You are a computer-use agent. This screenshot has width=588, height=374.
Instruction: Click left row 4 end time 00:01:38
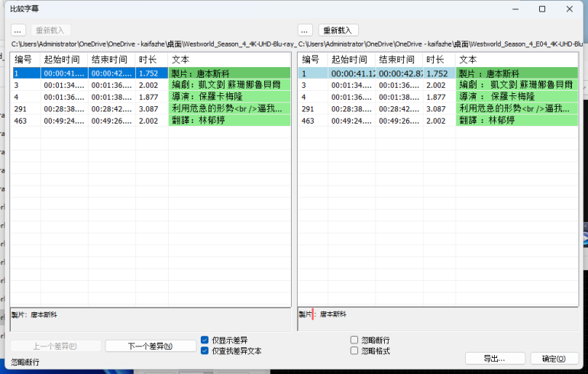tap(111, 97)
